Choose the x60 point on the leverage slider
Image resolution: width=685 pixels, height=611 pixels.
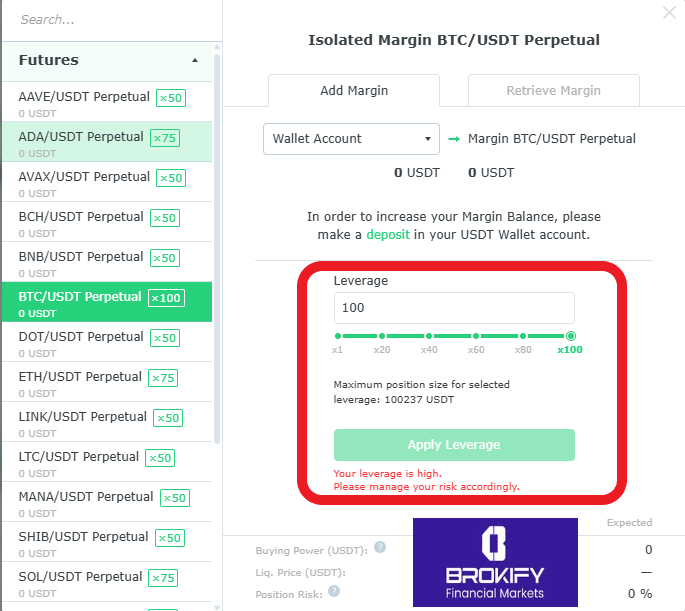point(476,337)
